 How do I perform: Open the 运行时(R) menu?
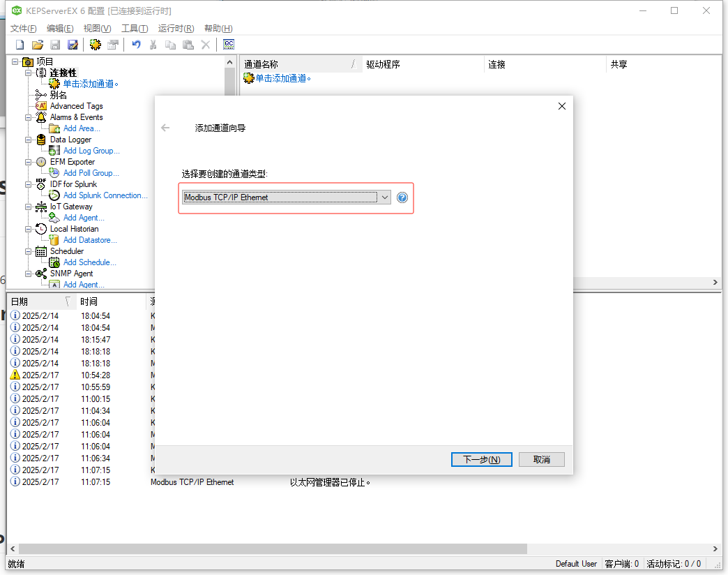coord(176,29)
